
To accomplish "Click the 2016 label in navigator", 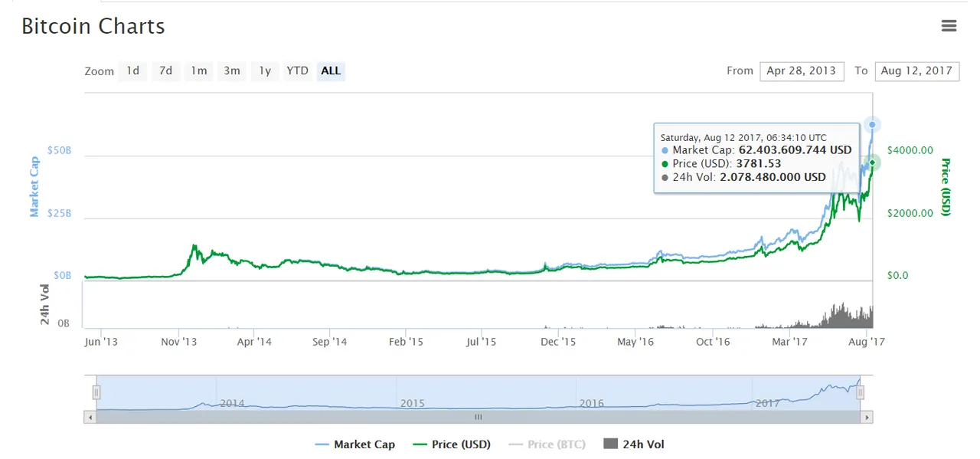I will click(x=591, y=403).
